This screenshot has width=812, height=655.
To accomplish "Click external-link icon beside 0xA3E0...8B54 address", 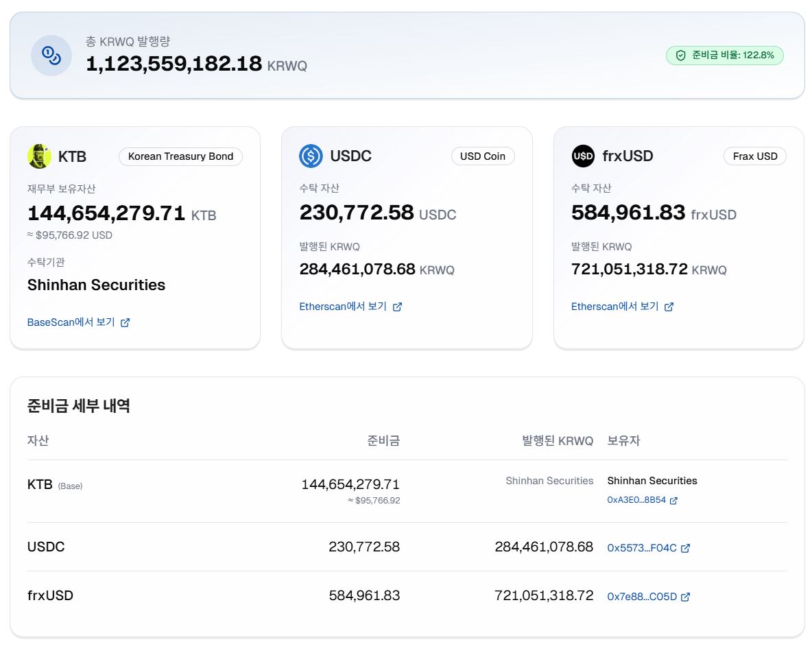I will (673, 501).
